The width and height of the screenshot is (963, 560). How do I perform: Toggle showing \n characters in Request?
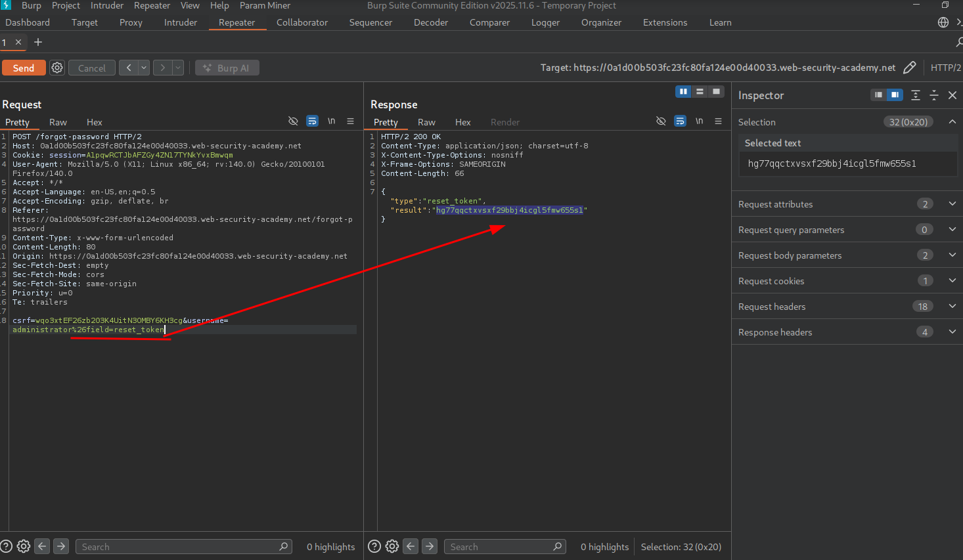(332, 121)
